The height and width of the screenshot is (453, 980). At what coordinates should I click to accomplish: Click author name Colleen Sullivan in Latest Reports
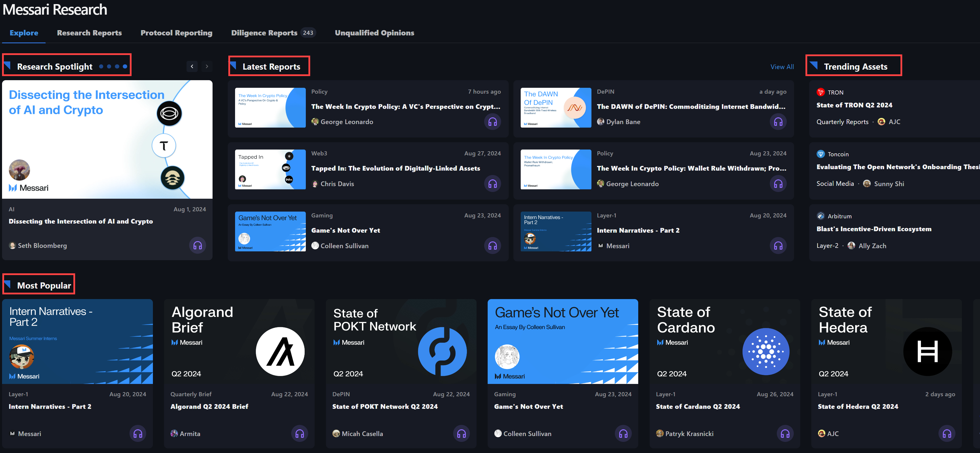344,246
